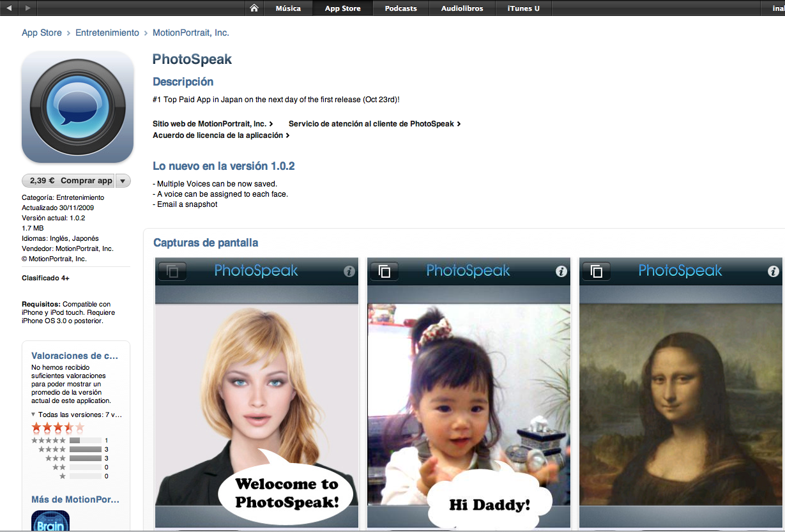Click the Lo nuevo en la versión 1.0.2 heading
This screenshot has height=532, width=785.
[x=224, y=166]
